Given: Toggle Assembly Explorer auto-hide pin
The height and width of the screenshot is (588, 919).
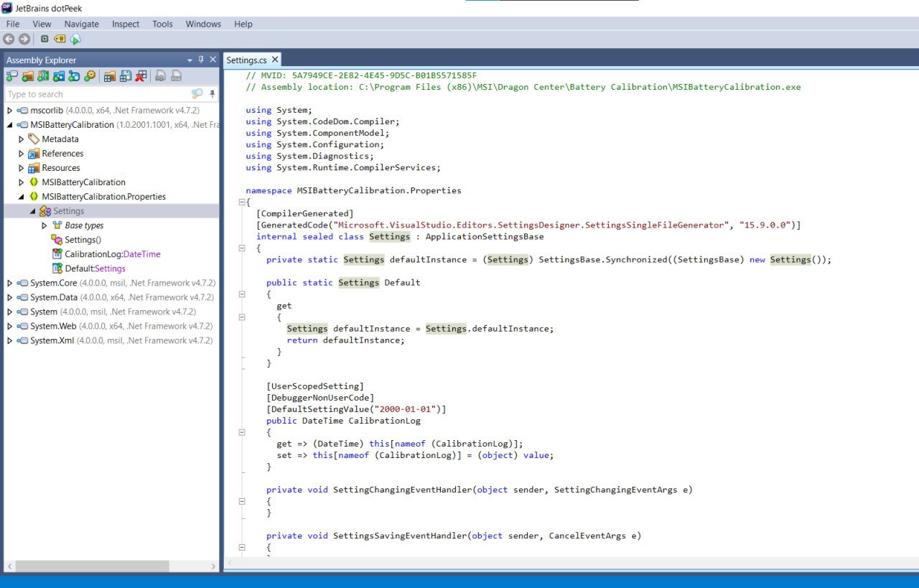Looking at the screenshot, I should (201, 60).
